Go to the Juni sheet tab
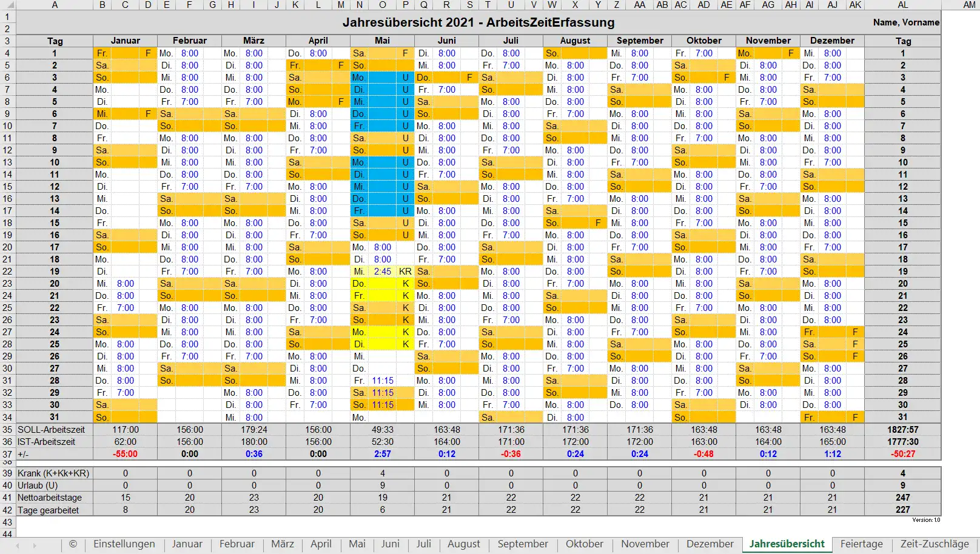Viewport: 980px width, 554px height. pyautogui.click(x=391, y=544)
